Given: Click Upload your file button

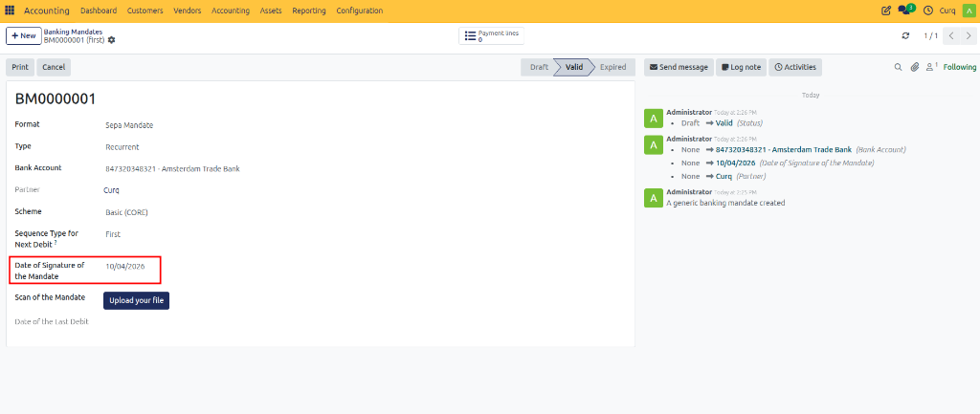Looking at the screenshot, I should (x=136, y=300).
